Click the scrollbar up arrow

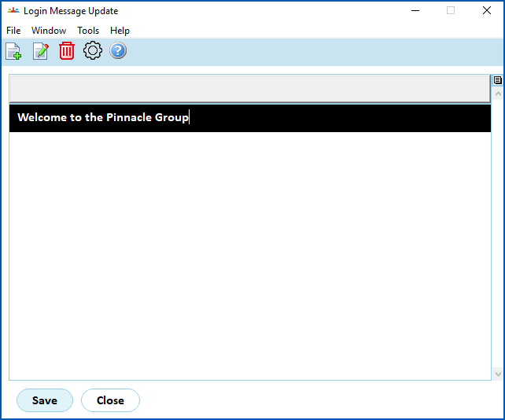click(x=498, y=94)
